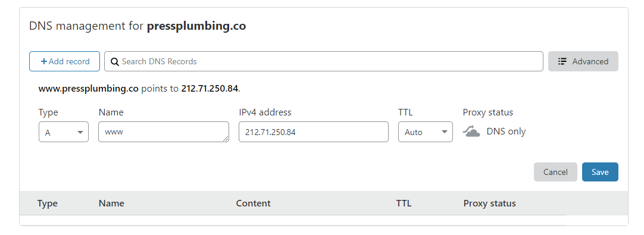The image size is (644, 235).
Task: Toggle the gray cloud proxy status icon
Action: click(471, 131)
